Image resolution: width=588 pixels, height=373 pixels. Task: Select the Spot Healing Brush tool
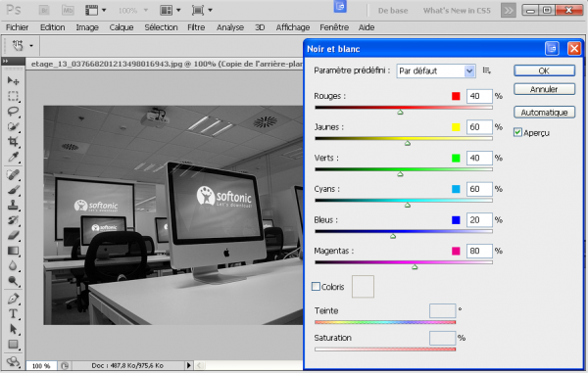[13, 174]
